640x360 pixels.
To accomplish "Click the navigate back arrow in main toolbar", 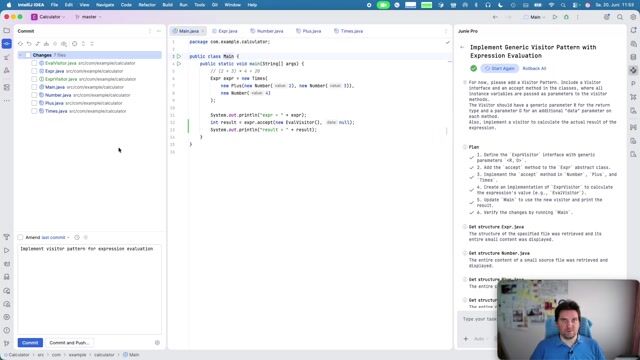I will click(495, 17).
